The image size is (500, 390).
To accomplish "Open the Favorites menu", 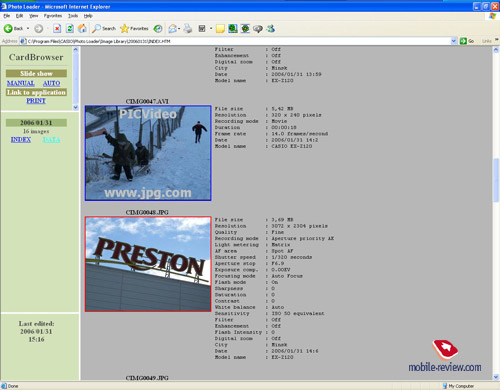I will click(x=53, y=16).
